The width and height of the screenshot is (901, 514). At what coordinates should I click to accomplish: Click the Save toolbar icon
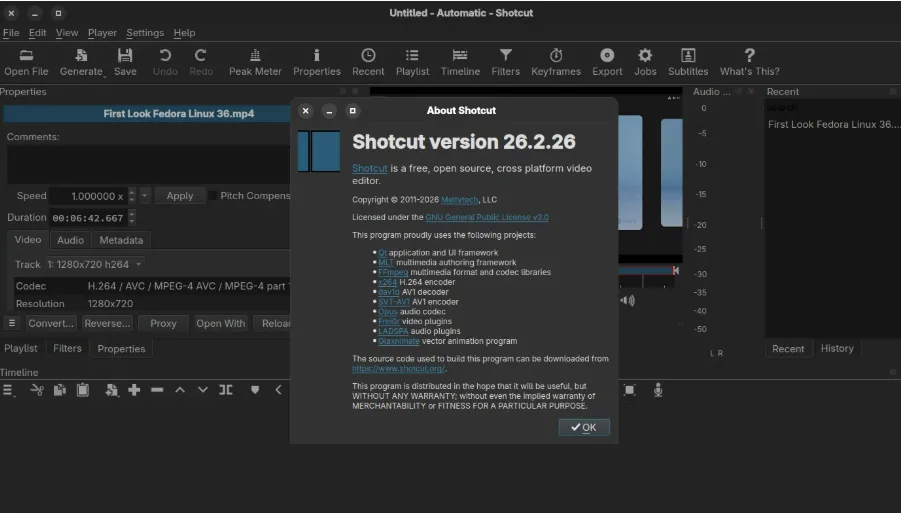(125, 62)
